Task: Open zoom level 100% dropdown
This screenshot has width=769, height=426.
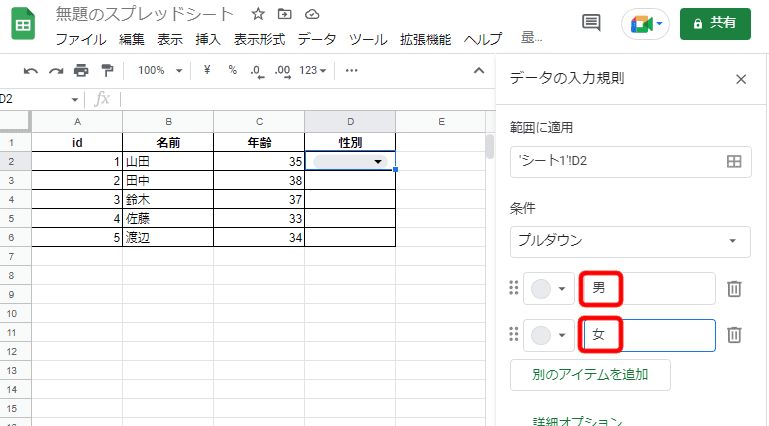Action: coord(160,71)
